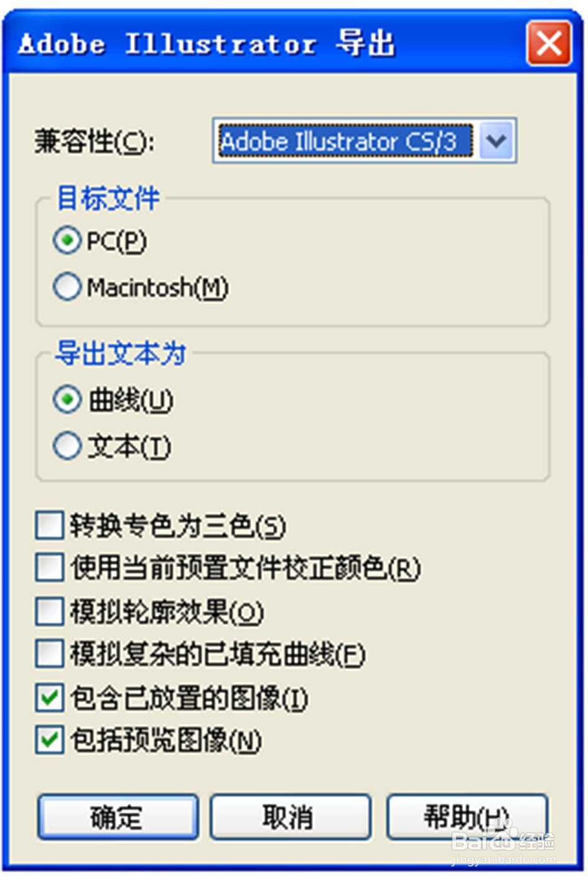The image size is (588, 880).
Task: Enable 使用当前预置文件校正颜色 checkbox
Action: point(50,568)
